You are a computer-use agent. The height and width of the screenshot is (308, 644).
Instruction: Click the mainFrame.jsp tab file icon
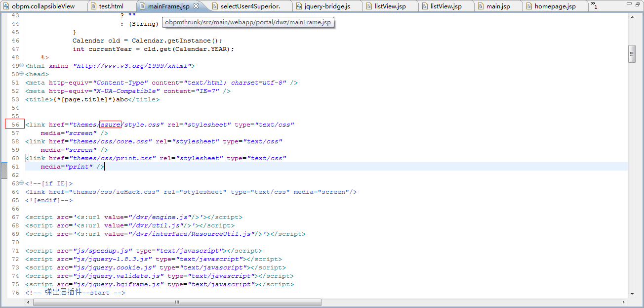(x=142, y=6)
